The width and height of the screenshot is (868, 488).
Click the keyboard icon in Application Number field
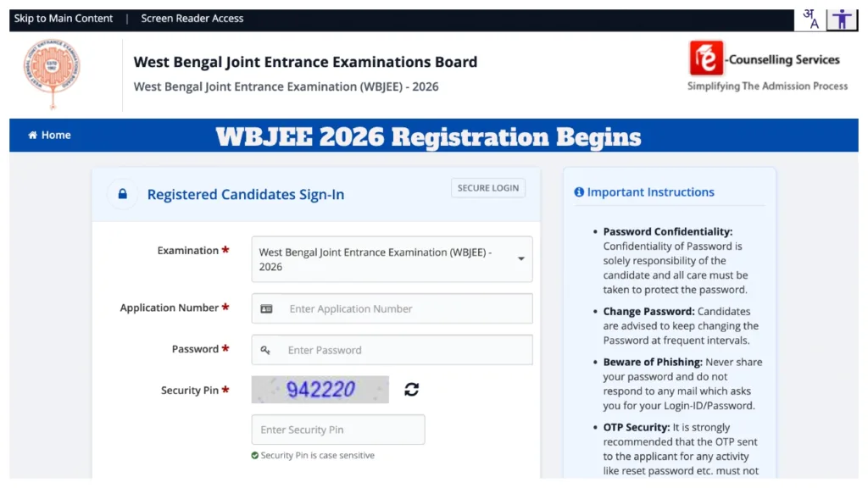(x=267, y=308)
